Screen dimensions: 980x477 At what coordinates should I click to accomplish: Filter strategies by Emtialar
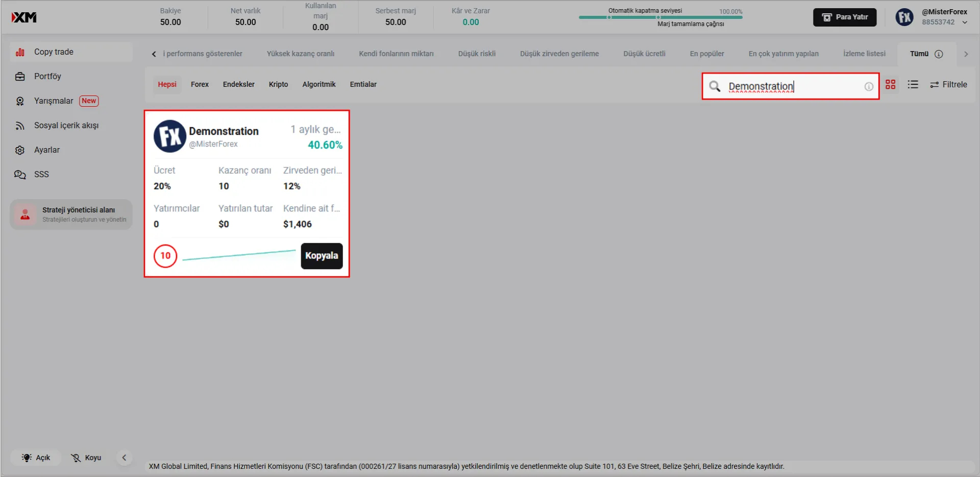pos(363,85)
